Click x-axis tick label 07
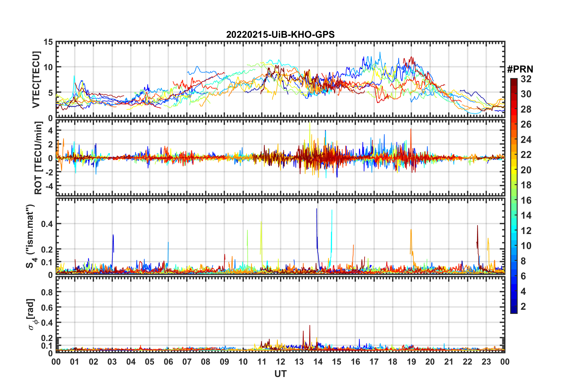This screenshot has height=392, width=561. click(x=187, y=362)
